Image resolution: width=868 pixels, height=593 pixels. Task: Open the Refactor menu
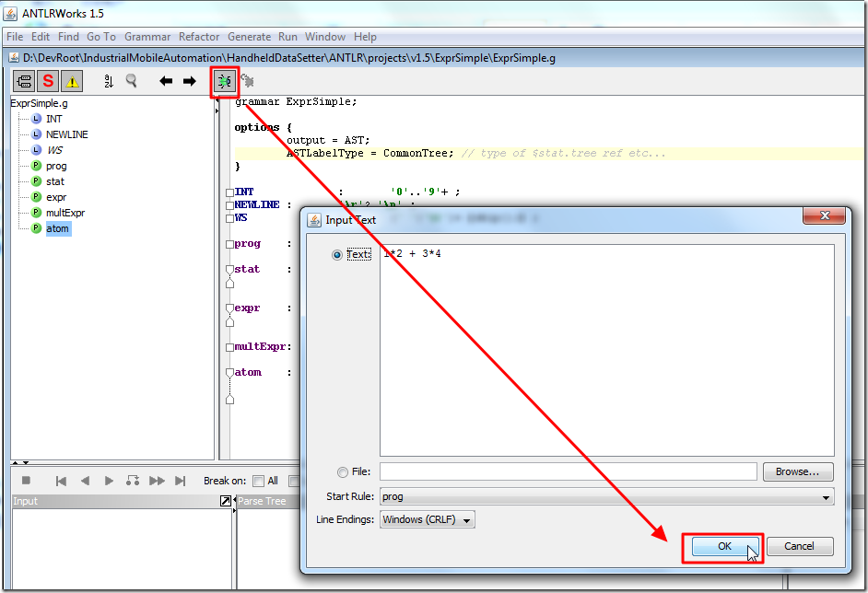coord(199,37)
